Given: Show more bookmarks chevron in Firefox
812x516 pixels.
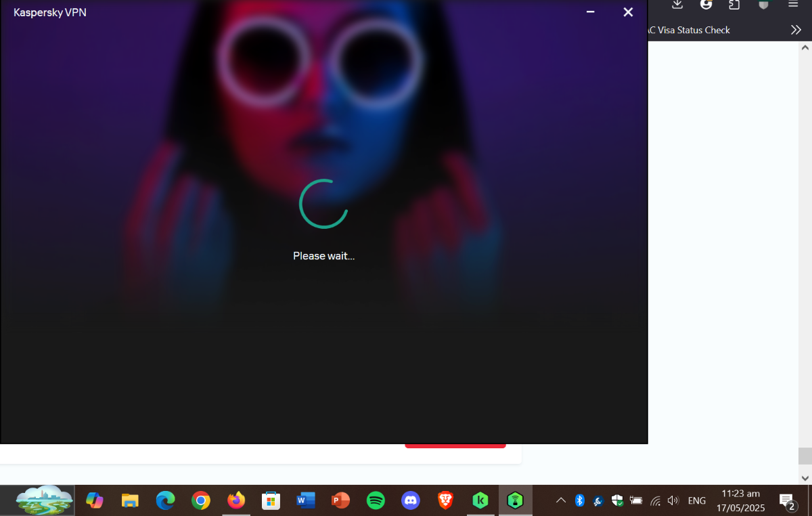Looking at the screenshot, I should pyautogui.click(x=796, y=30).
